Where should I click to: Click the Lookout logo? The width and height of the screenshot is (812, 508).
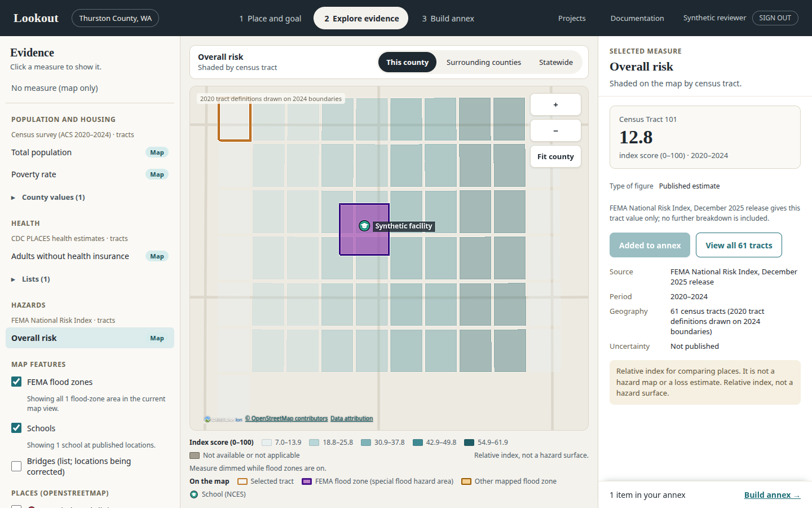(x=36, y=18)
